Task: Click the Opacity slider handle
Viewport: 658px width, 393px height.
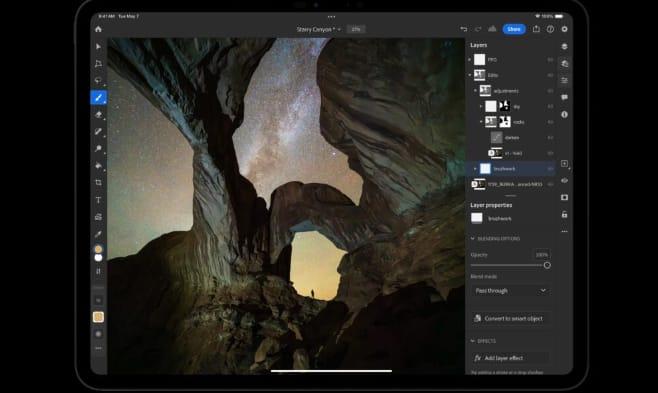Action: coord(547,265)
